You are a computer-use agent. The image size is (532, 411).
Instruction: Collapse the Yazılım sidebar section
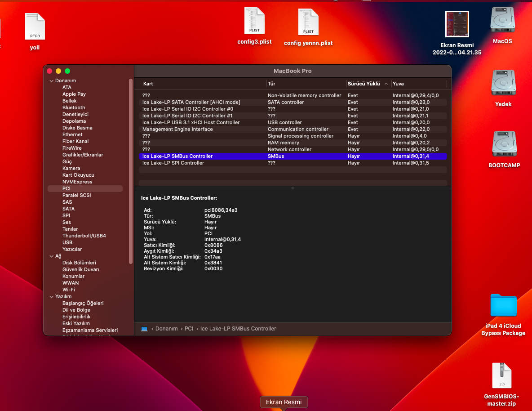coord(51,297)
